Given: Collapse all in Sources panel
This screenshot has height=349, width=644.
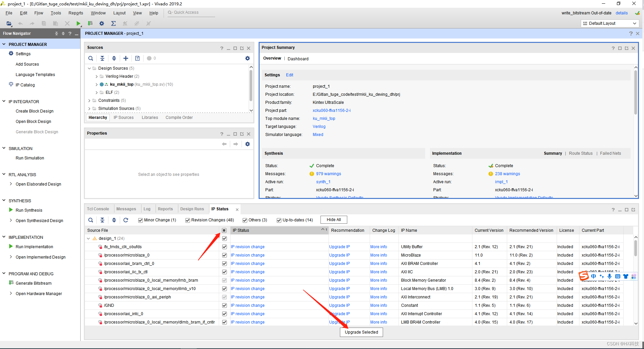Looking at the screenshot, I should 102,58.
